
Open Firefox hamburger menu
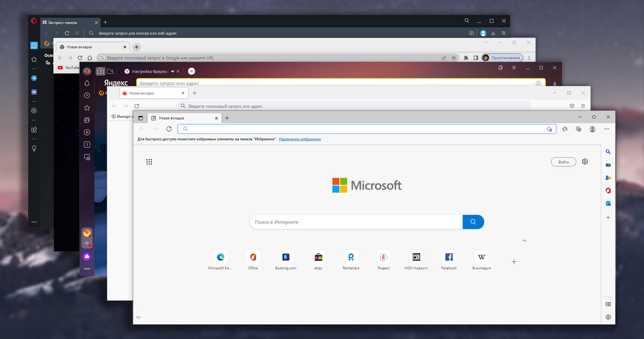[x=583, y=106]
